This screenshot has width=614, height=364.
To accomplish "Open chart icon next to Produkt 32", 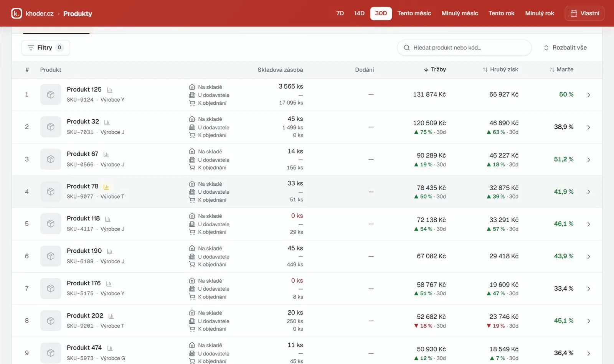I will [107, 122].
